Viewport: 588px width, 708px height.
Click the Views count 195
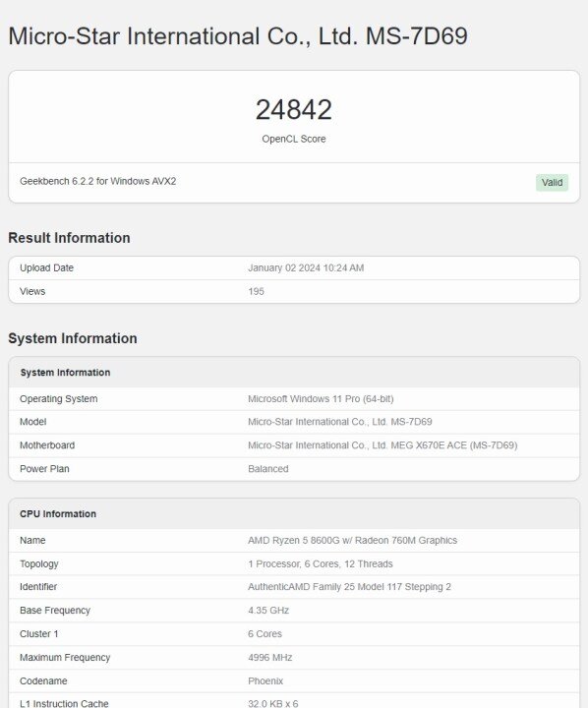(x=256, y=291)
